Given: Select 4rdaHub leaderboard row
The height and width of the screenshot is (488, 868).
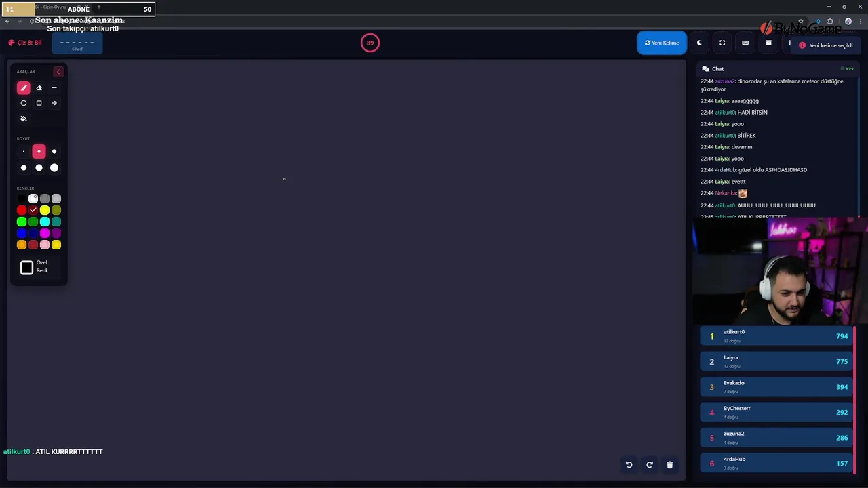Looking at the screenshot, I should [x=777, y=463].
